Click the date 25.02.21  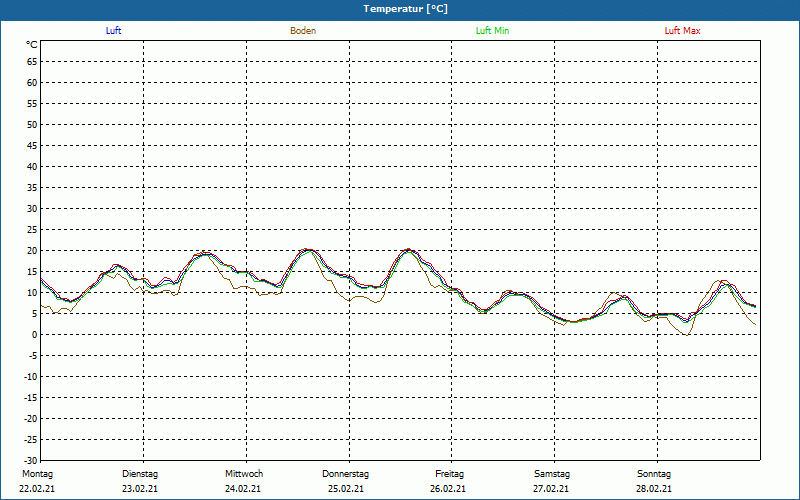click(346, 489)
